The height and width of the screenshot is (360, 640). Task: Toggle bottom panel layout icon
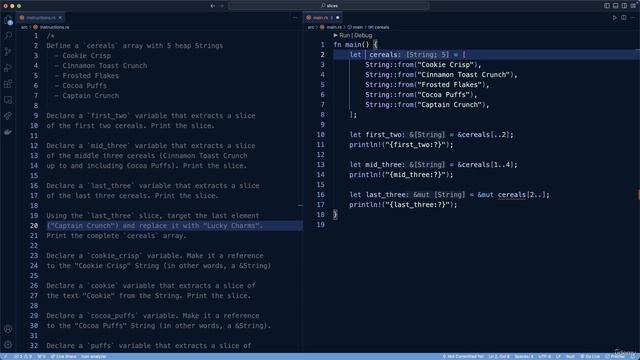(x=616, y=6)
